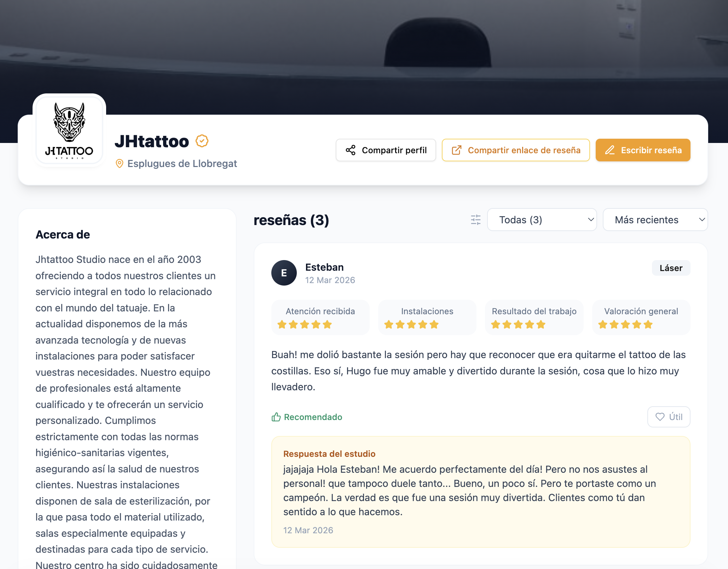Open the Más recientes sort dropdown
The height and width of the screenshot is (569, 728).
tap(655, 220)
